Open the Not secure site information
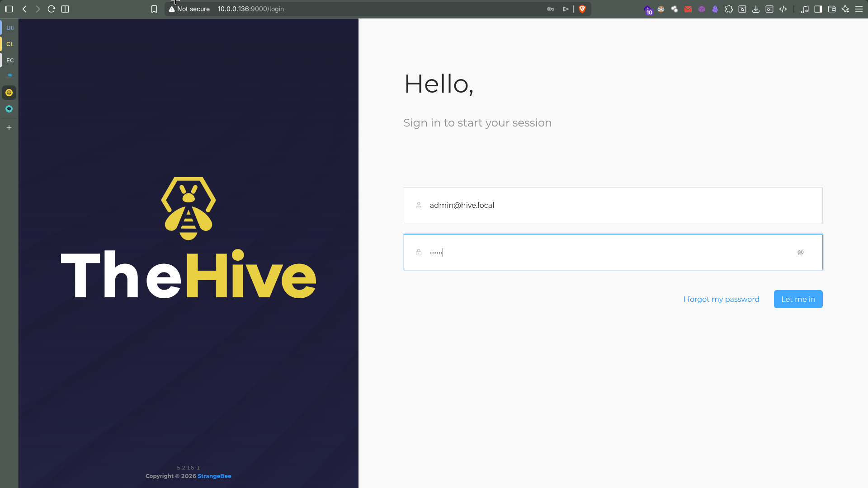Image resolution: width=868 pixels, height=488 pixels. pos(189,9)
